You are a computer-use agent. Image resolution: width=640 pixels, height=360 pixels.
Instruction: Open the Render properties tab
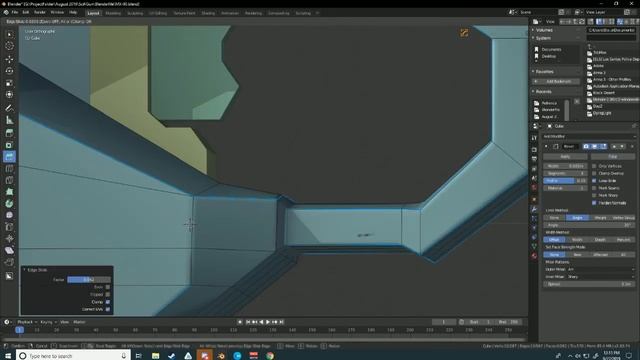pos(534,149)
